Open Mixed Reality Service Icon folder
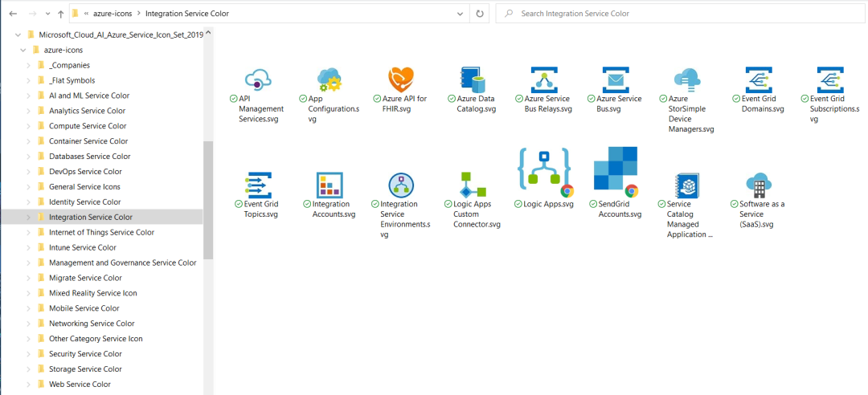Image resolution: width=868 pixels, height=395 pixels. click(93, 293)
